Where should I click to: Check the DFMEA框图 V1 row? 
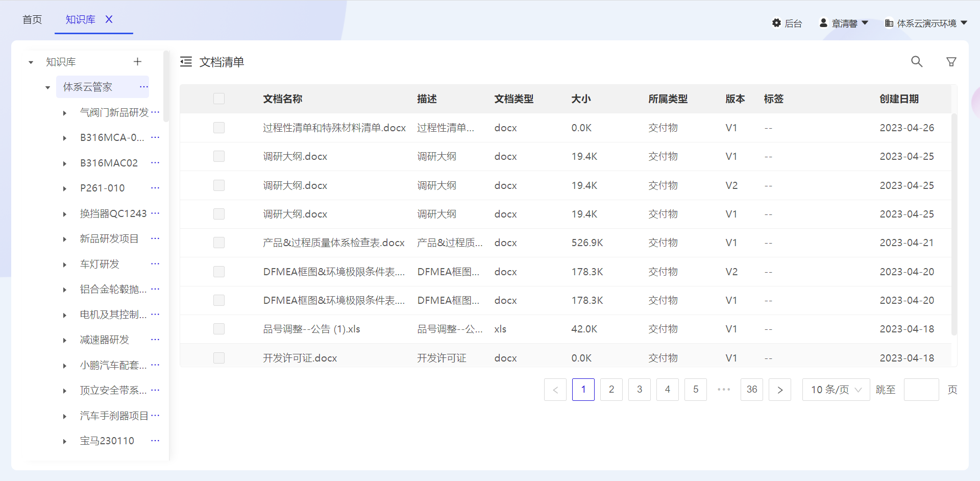tap(219, 300)
